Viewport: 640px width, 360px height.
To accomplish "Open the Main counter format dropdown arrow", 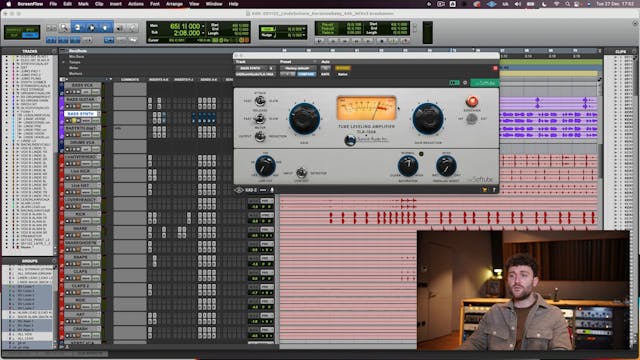I will pos(204,26).
